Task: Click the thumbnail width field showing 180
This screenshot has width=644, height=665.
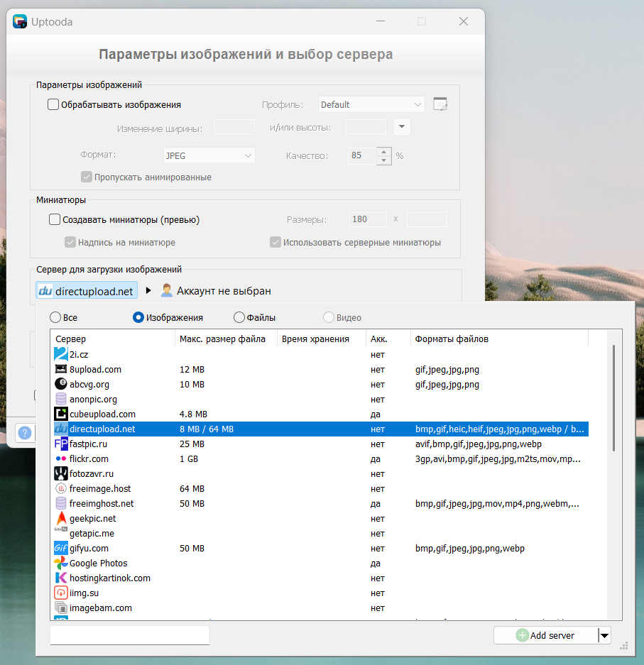Action: click(368, 219)
